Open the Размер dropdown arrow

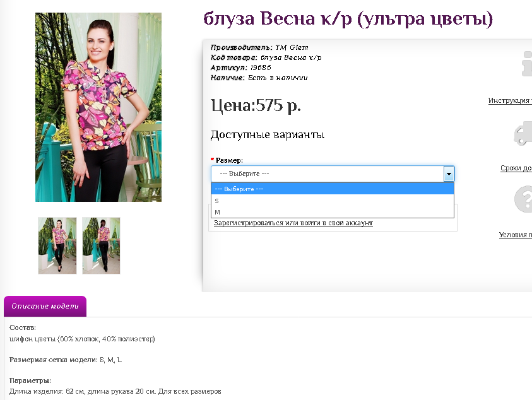point(449,174)
